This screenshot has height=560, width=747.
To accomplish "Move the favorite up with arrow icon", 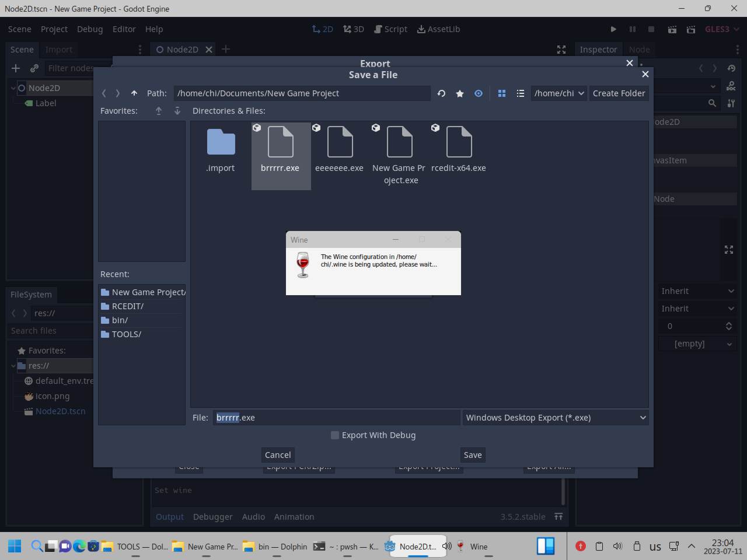I will (x=159, y=111).
